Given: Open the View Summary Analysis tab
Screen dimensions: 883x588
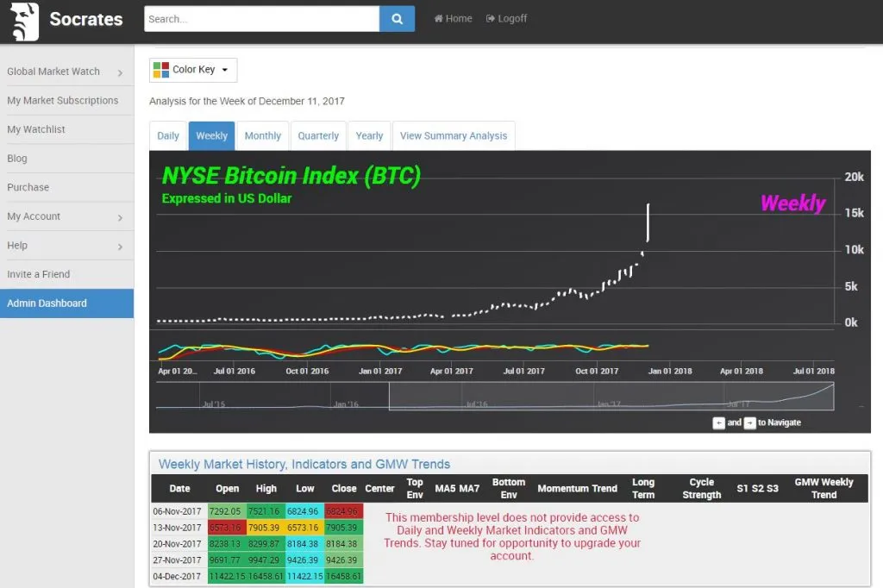Looking at the screenshot, I should coord(454,136).
